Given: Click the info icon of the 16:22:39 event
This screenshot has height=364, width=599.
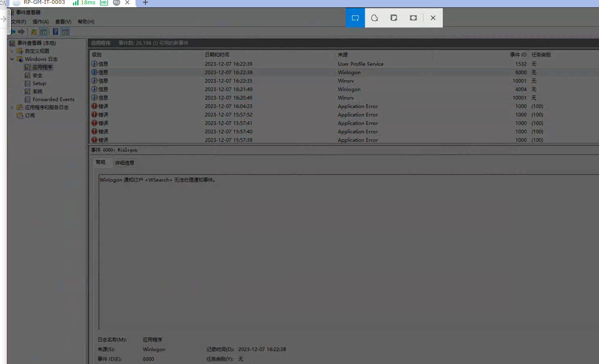Looking at the screenshot, I should [95, 64].
